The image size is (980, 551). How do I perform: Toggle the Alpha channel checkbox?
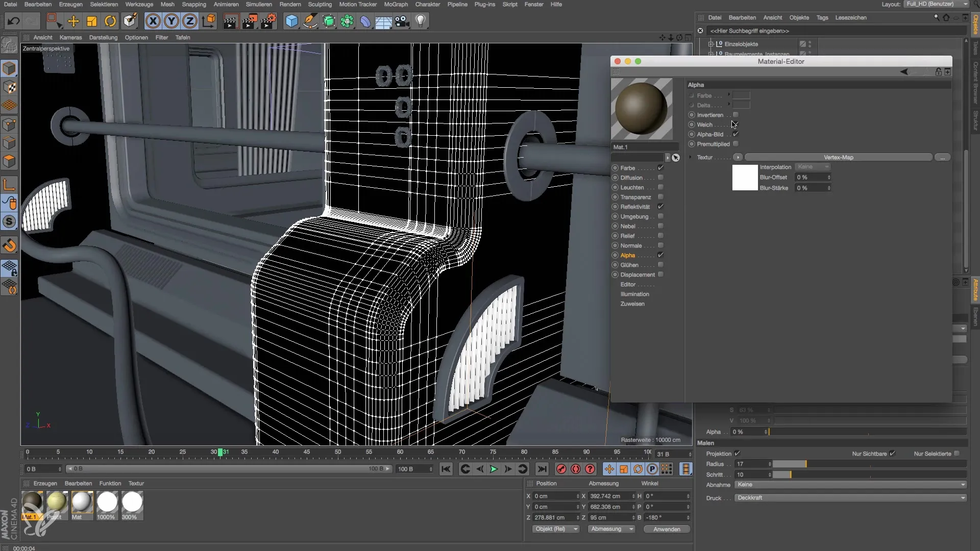pos(660,255)
